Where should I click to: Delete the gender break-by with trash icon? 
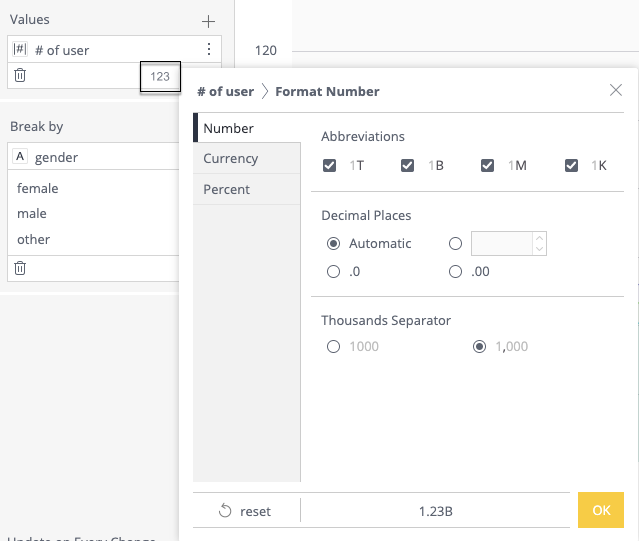(x=20, y=268)
